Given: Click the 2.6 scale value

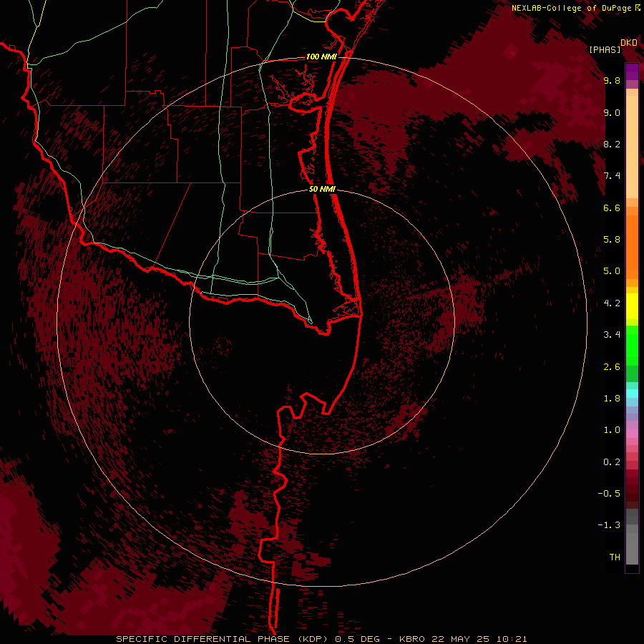Looking at the screenshot, I should click(612, 367).
